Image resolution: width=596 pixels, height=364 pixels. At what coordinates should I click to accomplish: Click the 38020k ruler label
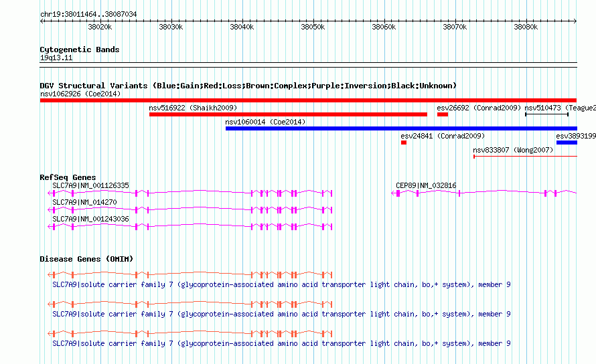100,27
